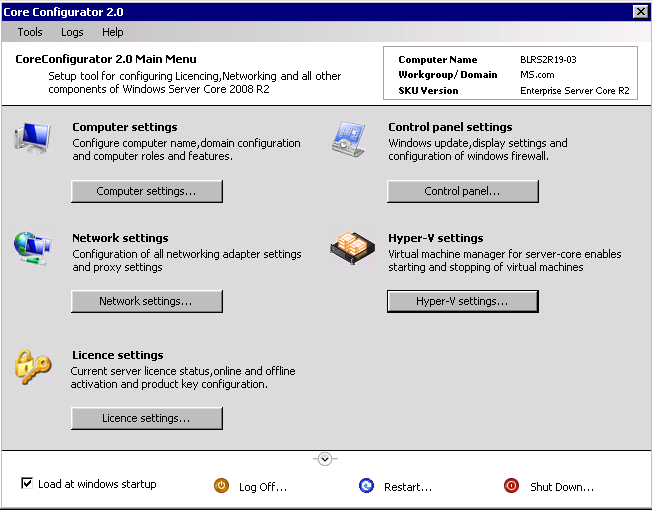Viewport: 652px width, 510px height.
Task: Click the Workgroup/ Domain label
Action: tap(447, 75)
